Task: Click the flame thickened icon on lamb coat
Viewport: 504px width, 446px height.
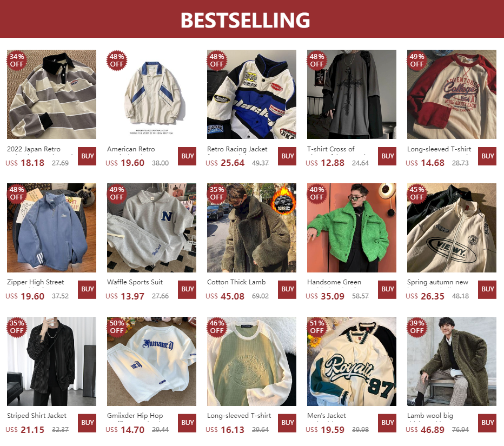Action: coord(283,199)
